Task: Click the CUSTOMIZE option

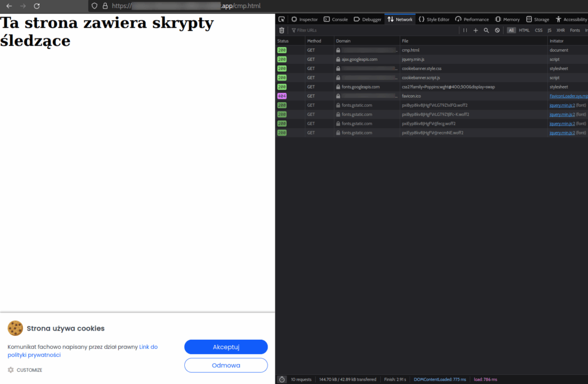Action: pos(29,370)
